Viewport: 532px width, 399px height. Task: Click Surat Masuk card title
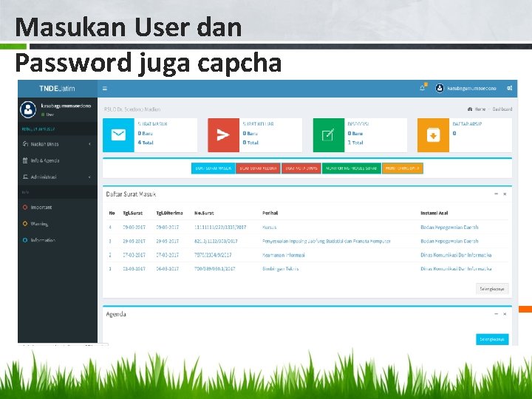coord(152,124)
